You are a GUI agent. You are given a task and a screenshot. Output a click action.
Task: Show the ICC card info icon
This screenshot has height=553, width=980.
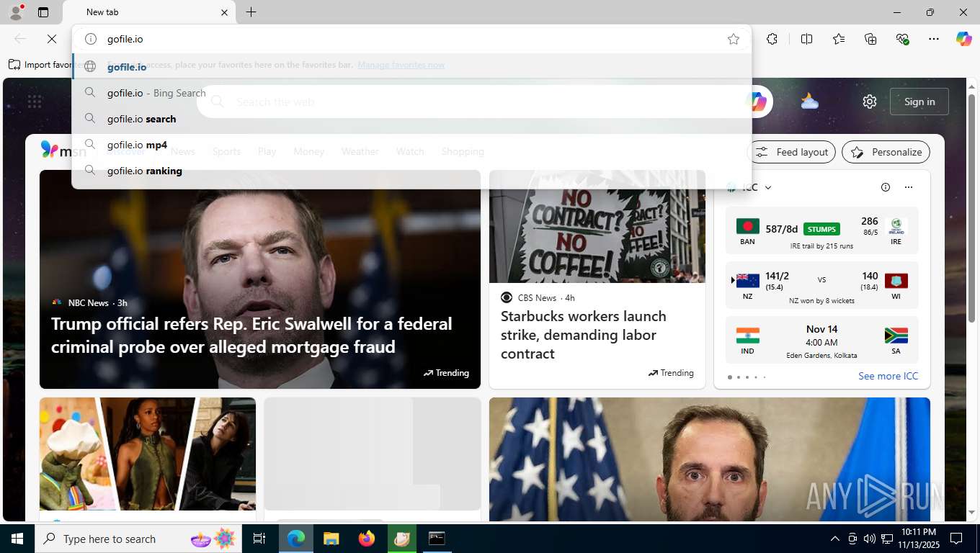point(886,187)
